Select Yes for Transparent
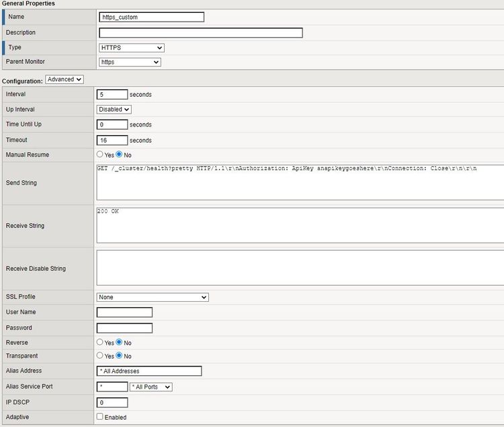 (100, 356)
